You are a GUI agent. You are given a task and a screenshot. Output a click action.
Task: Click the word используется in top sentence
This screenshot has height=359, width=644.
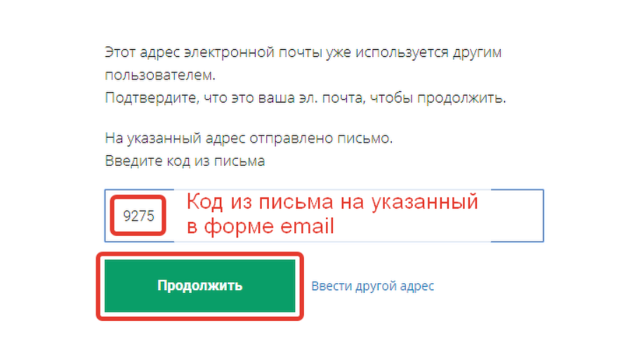[402, 53]
